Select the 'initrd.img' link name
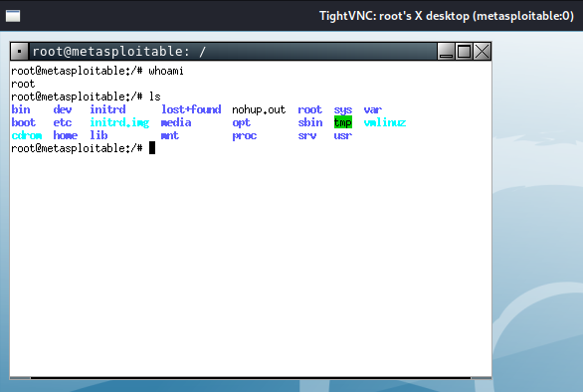The width and height of the screenshot is (583, 392). (x=119, y=122)
